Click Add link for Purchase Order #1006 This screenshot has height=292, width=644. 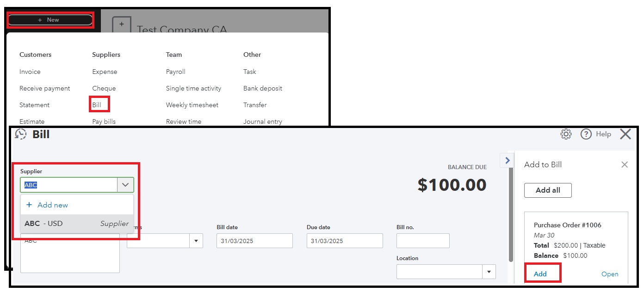pyautogui.click(x=540, y=274)
